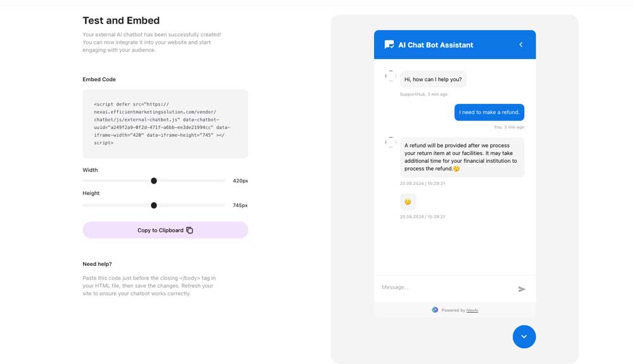The image size is (633, 364).
Task: Click inside the embed code box
Action: click(x=165, y=123)
